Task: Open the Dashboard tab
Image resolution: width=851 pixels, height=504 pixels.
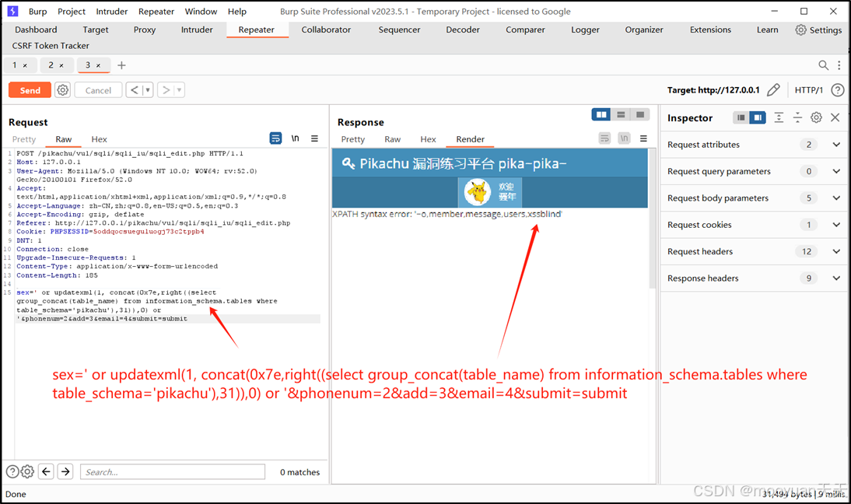Action: [36, 30]
